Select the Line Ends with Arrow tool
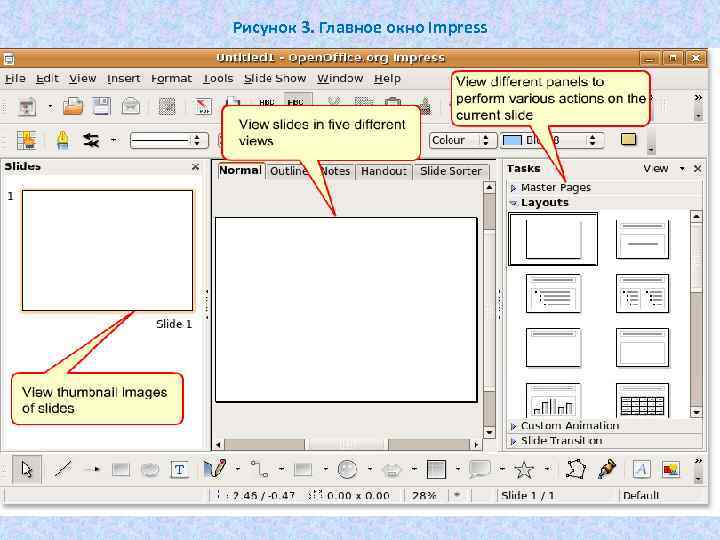 click(x=91, y=469)
